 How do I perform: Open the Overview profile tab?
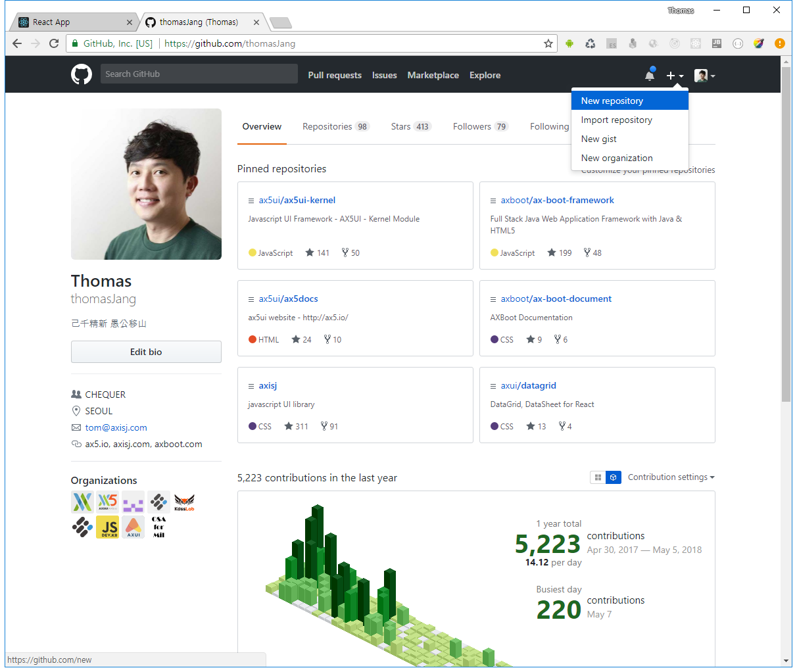click(262, 127)
